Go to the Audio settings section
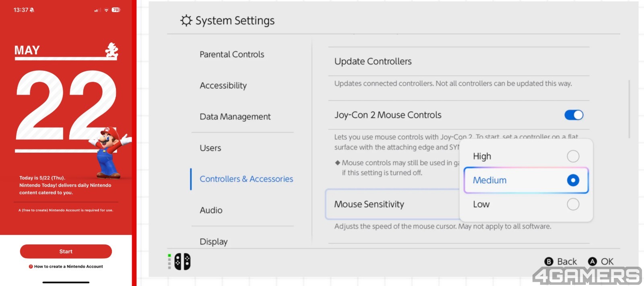This screenshot has height=286, width=644. pyautogui.click(x=211, y=210)
